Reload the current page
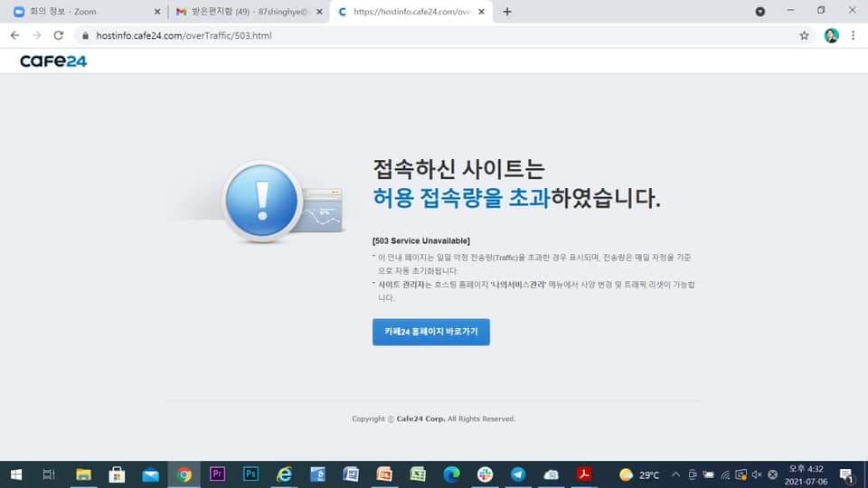The image size is (868, 488). pos(58,35)
